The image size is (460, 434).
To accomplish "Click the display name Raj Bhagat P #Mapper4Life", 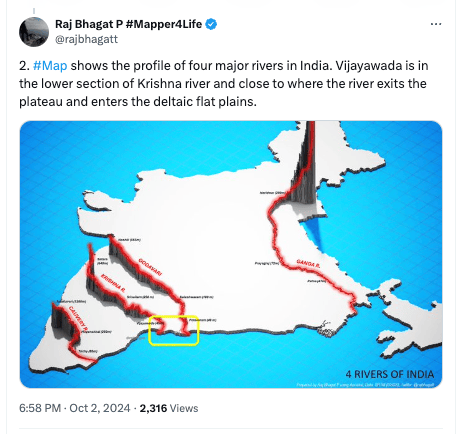I will coord(129,24).
